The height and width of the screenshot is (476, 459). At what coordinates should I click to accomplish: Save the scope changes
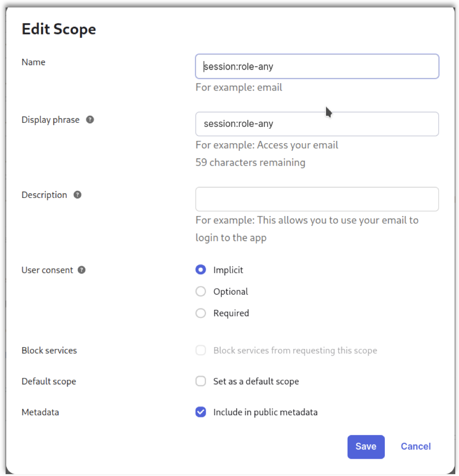(366, 447)
